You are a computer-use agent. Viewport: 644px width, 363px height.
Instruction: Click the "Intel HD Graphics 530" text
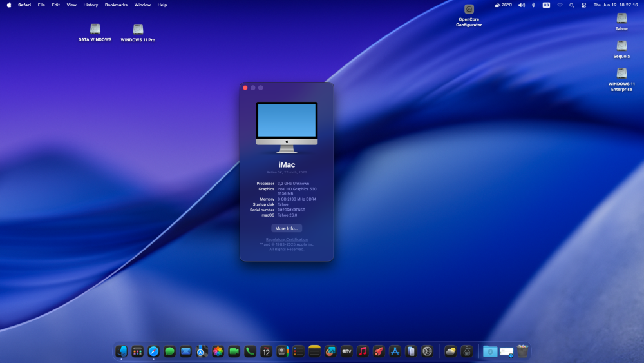pos(297,189)
